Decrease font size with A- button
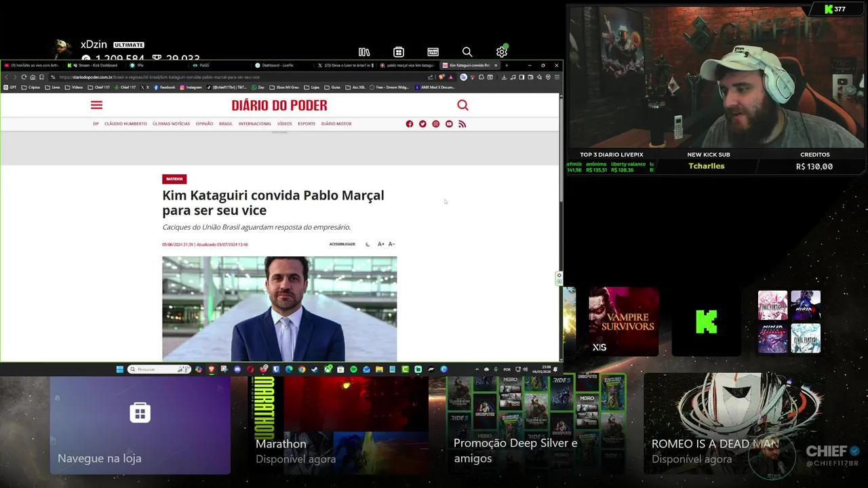868x488 pixels. point(391,244)
